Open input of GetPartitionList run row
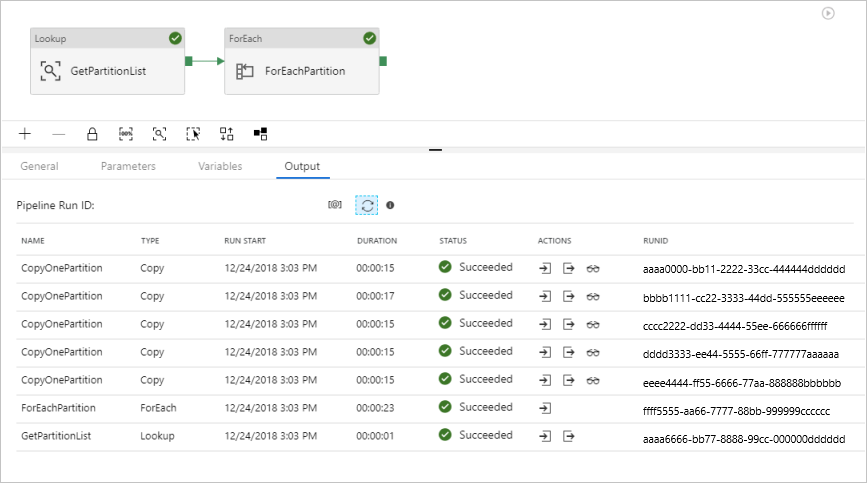This screenshot has height=483, width=867. [545, 436]
